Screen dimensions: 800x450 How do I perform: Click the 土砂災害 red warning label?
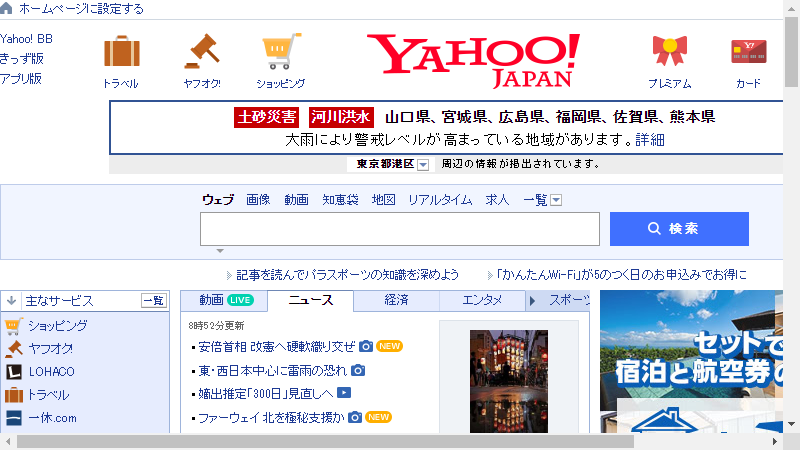(x=267, y=117)
